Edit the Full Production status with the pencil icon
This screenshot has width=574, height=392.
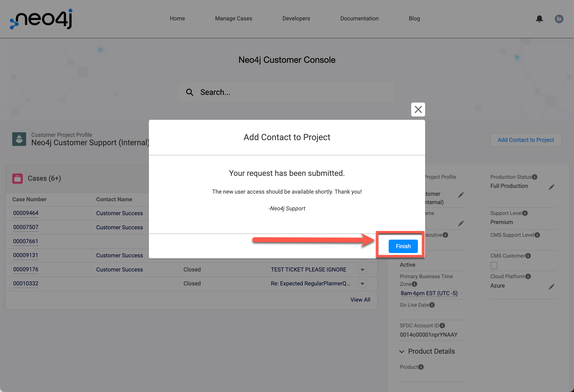tap(551, 187)
